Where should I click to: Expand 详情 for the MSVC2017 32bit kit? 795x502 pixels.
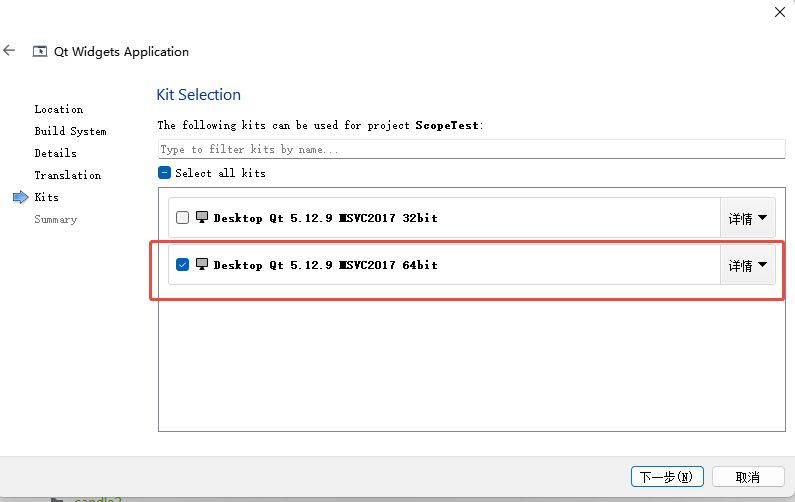[747, 217]
